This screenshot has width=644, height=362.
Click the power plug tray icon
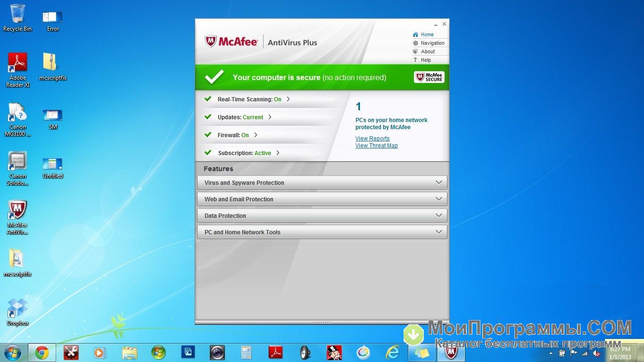point(562,353)
